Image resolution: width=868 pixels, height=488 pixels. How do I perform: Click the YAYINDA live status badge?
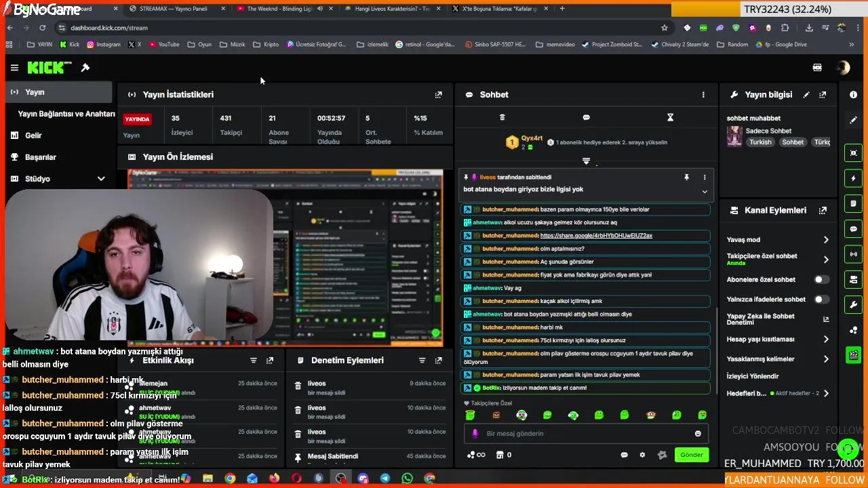[137, 119]
